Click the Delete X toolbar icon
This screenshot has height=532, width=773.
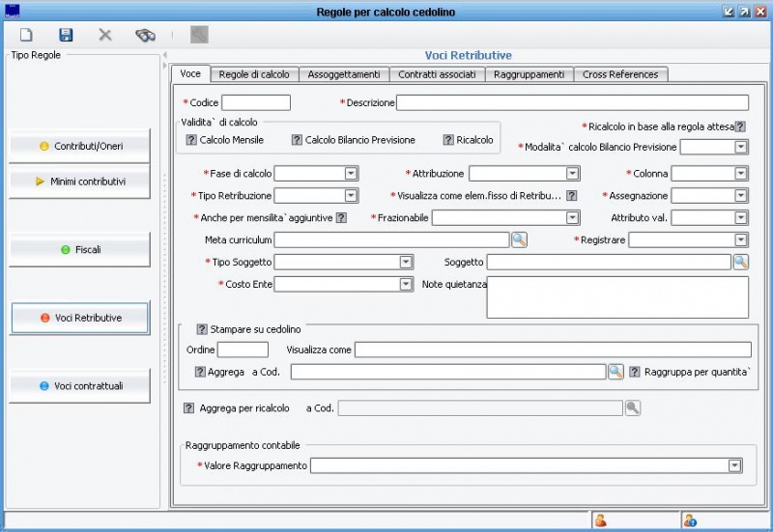click(x=105, y=35)
